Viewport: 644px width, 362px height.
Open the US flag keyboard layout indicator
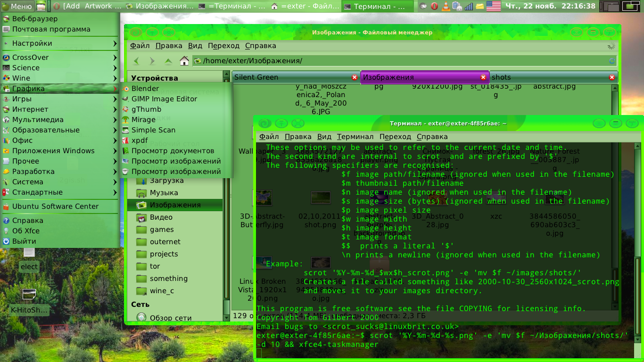tap(494, 6)
